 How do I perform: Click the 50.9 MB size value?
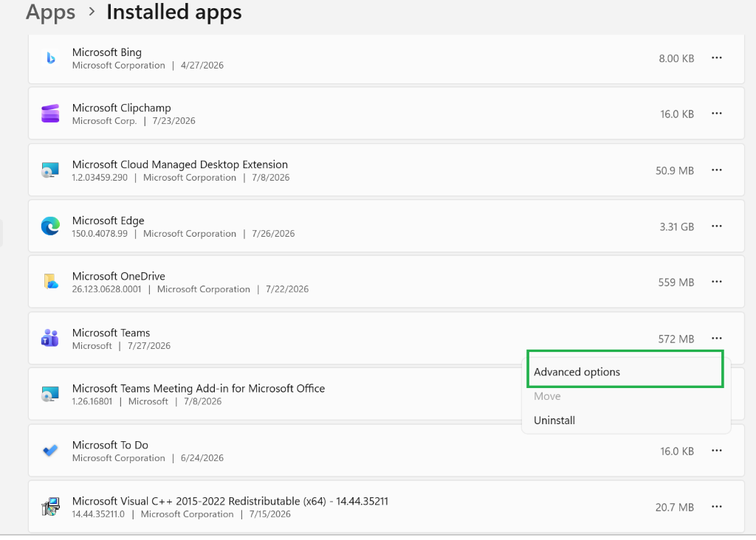(x=675, y=170)
